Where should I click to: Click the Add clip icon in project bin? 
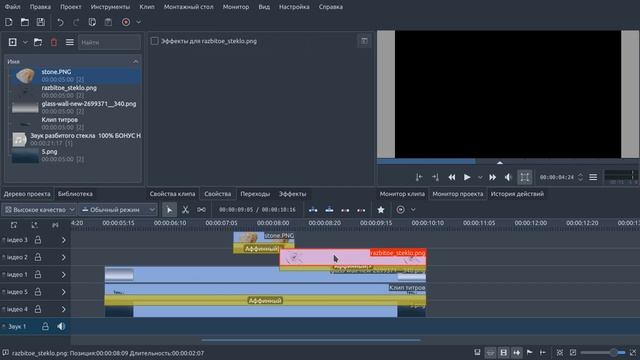coord(13,42)
